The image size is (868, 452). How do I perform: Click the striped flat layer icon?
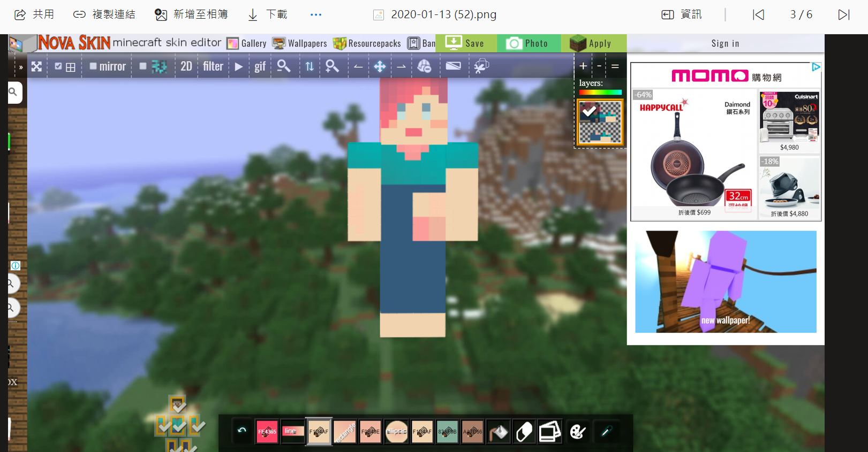tap(453, 66)
